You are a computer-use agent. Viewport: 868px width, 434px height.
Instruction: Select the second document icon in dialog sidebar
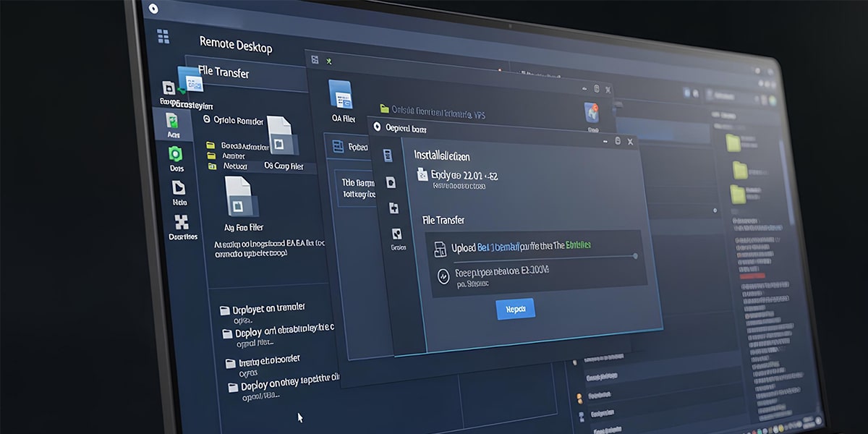pos(391,182)
